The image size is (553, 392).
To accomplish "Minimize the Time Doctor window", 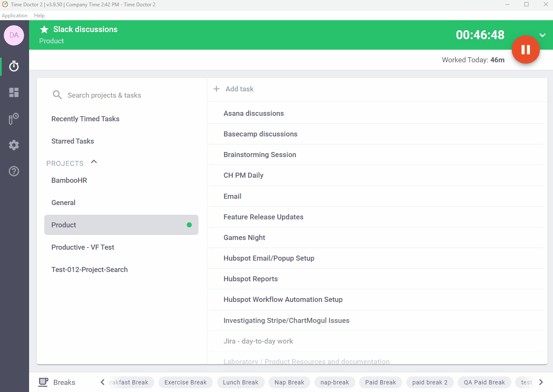I will [x=507, y=5].
